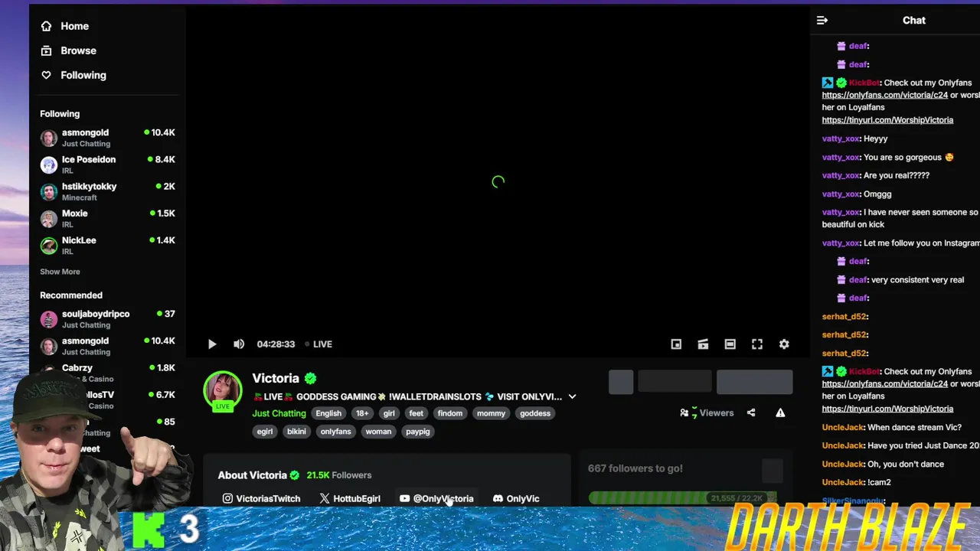Select the goddess tag
This screenshot has height=551, width=980.
(535, 413)
